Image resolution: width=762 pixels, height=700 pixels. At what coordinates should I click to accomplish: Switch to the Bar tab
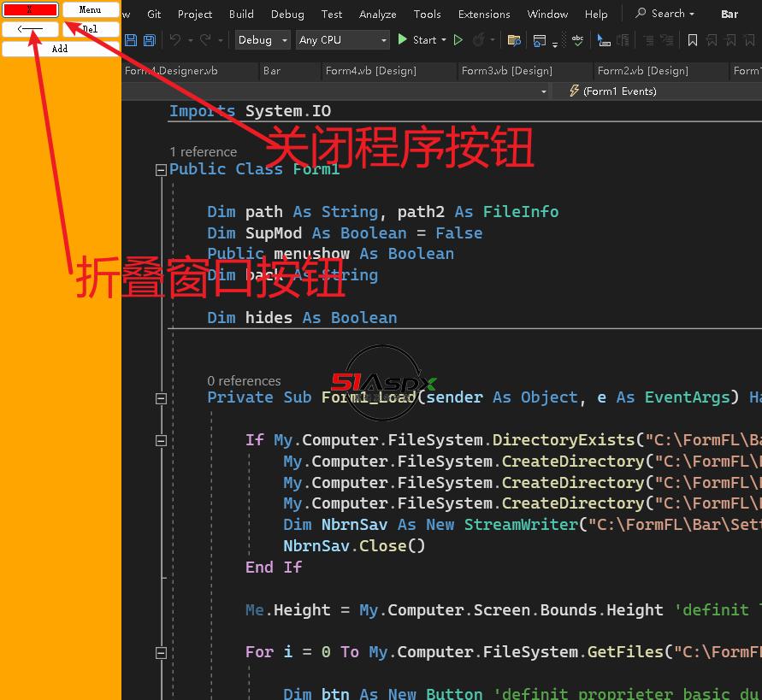click(289, 71)
